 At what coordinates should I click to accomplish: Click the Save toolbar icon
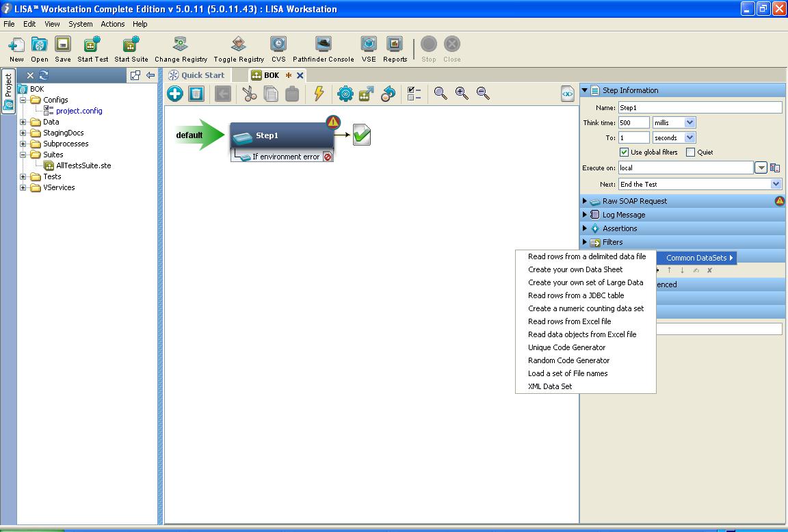tap(63, 44)
